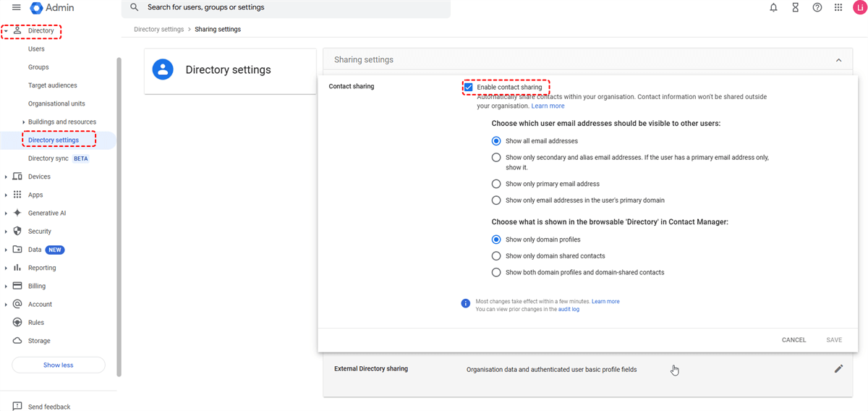Edit External Directory sharing with pencil
This screenshot has width=868, height=411.
[838, 369]
